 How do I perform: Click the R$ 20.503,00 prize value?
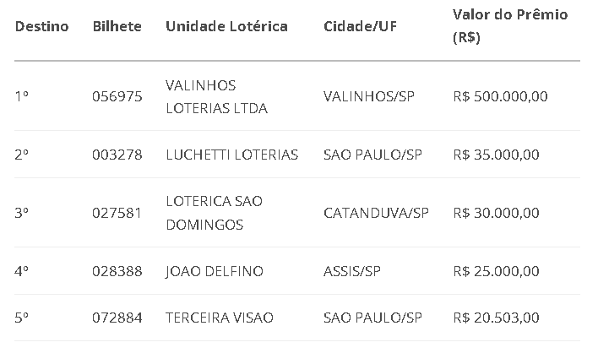tap(496, 318)
